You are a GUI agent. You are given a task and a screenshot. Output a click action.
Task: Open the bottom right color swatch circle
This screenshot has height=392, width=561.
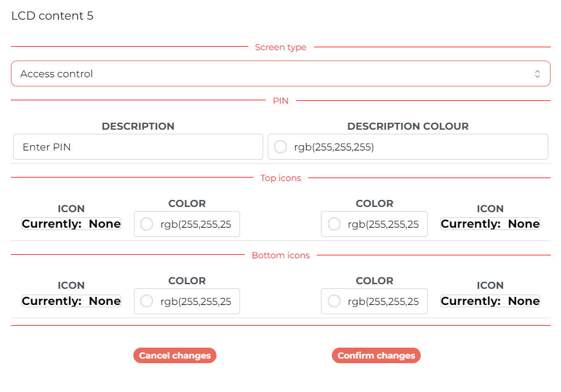tap(334, 301)
